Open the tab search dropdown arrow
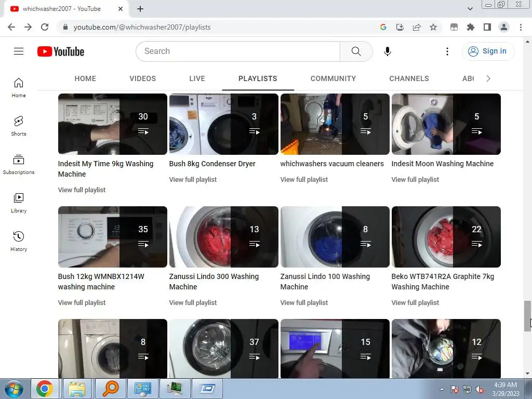Viewport: 532px width, 399px height. (470, 9)
